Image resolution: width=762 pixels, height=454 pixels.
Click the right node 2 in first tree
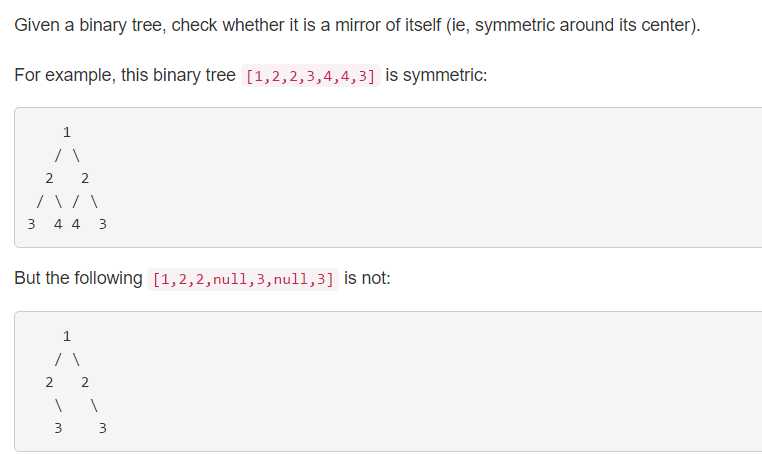pyautogui.click(x=85, y=178)
